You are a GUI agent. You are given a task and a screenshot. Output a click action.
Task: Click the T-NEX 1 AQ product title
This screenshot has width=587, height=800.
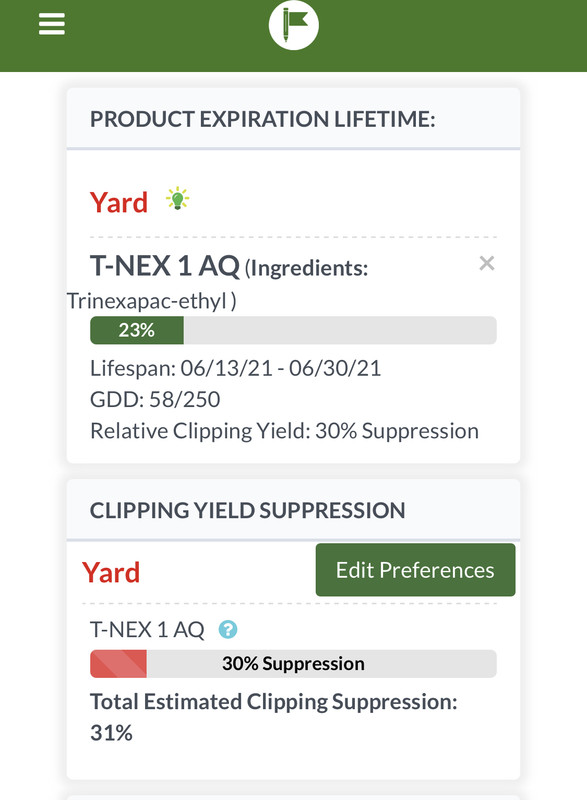pyautogui.click(x=165, y=266)
